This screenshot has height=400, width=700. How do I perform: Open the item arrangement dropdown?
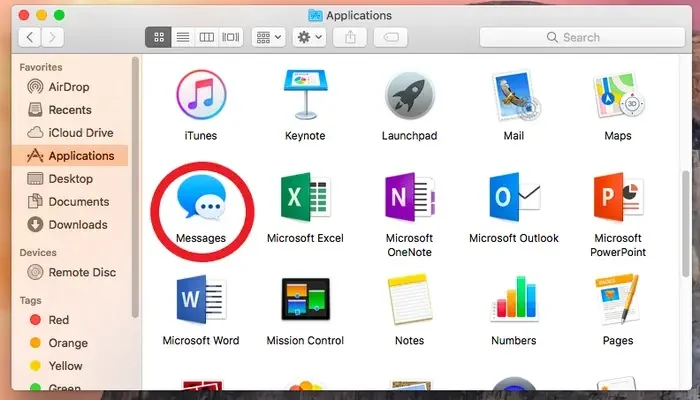(268, 37)
